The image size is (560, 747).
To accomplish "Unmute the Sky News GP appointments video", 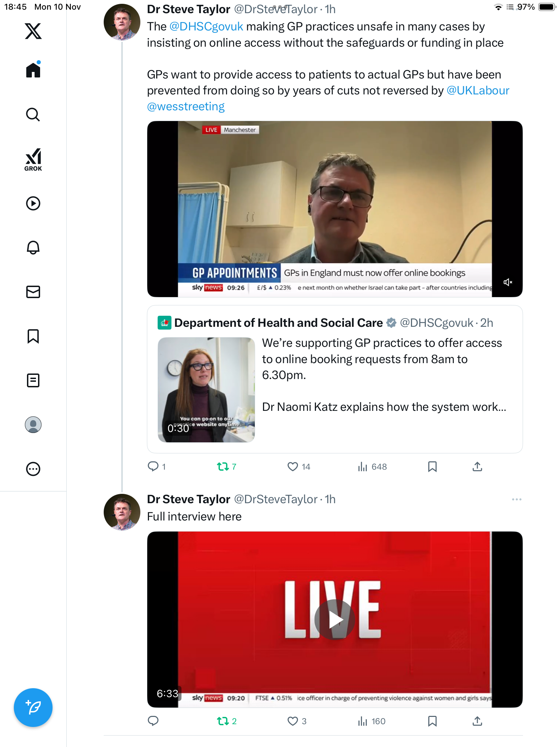I will [507, 282].
